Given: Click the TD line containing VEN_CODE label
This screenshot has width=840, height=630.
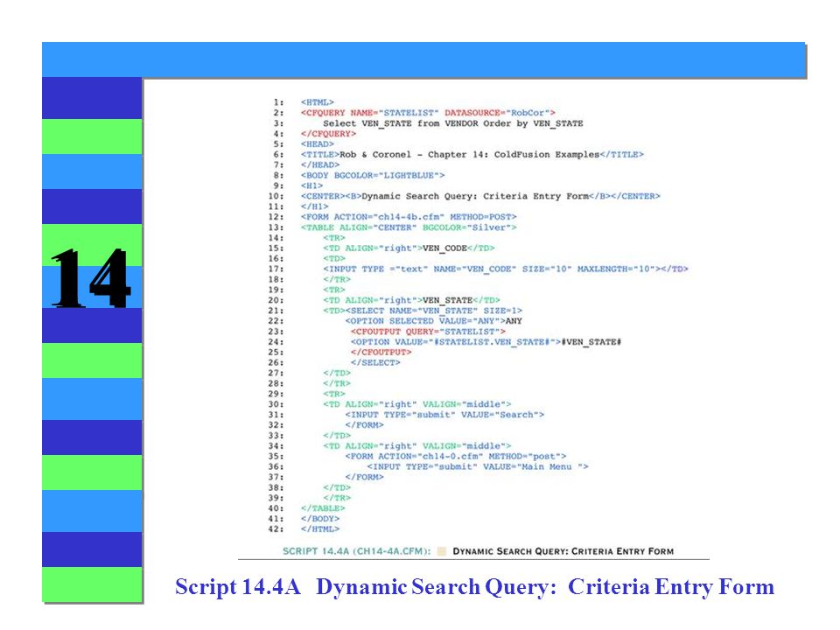Looking at the screenshot, I should [x=409, y=248].
